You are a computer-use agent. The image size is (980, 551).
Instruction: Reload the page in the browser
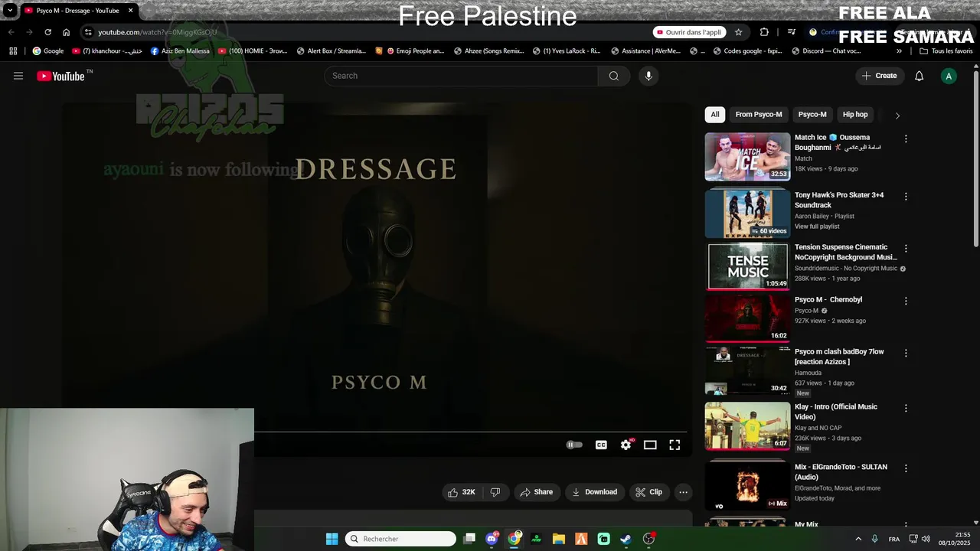[x=47, y=32]
